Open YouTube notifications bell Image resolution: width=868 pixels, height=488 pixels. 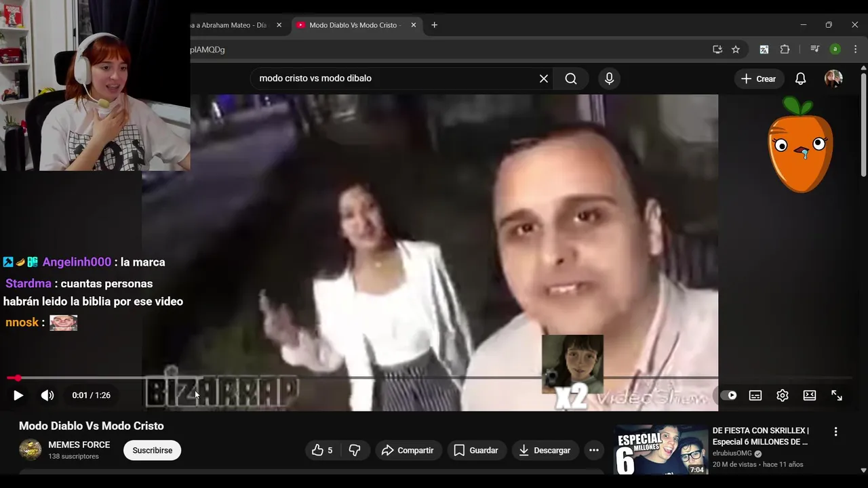tap(801, 79)
